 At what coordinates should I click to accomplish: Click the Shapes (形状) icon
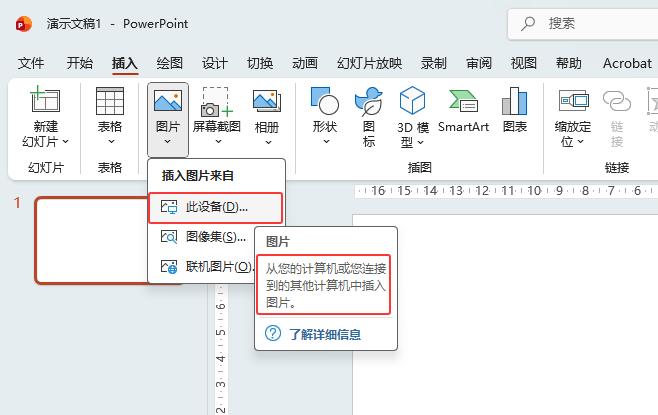pos(324,101)
